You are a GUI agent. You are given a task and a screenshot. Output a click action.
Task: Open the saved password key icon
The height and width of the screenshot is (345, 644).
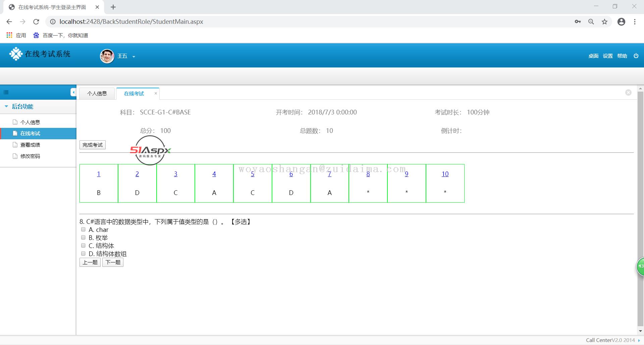(x=578, y=21)
